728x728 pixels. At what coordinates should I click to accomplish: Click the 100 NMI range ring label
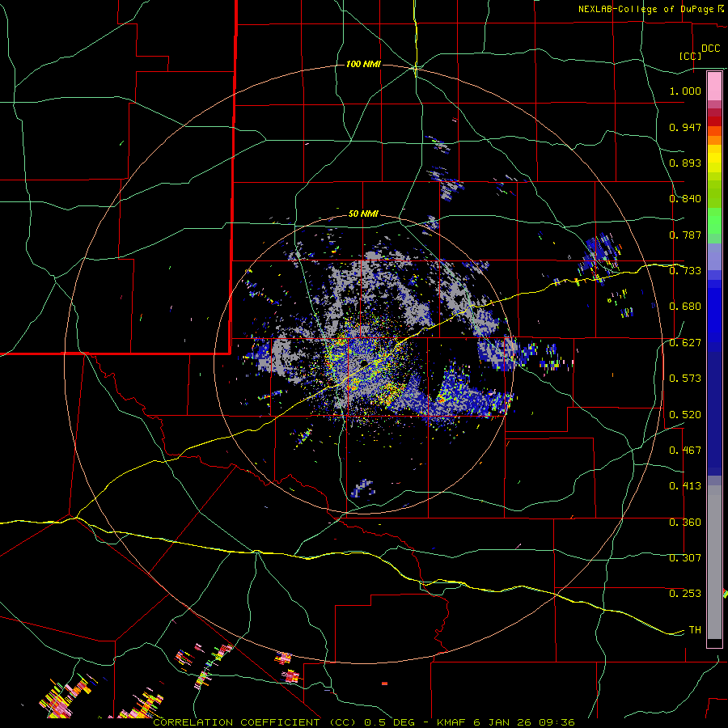tap(363, 64)
